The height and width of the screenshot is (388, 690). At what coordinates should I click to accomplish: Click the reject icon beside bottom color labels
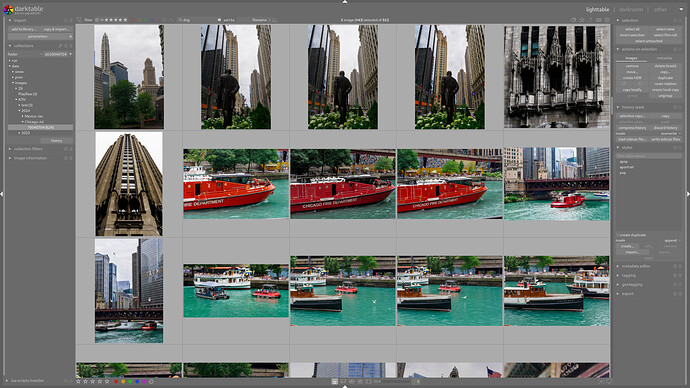pos(151,381)
